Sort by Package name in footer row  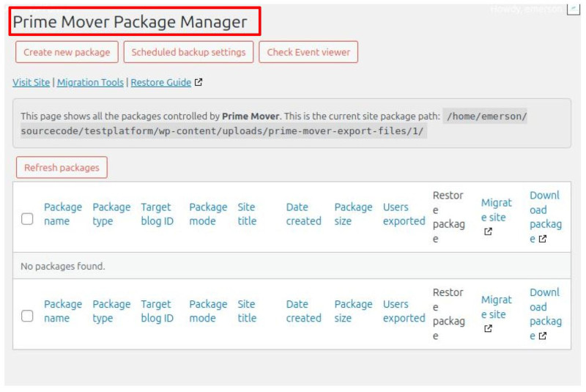[63, 311]
